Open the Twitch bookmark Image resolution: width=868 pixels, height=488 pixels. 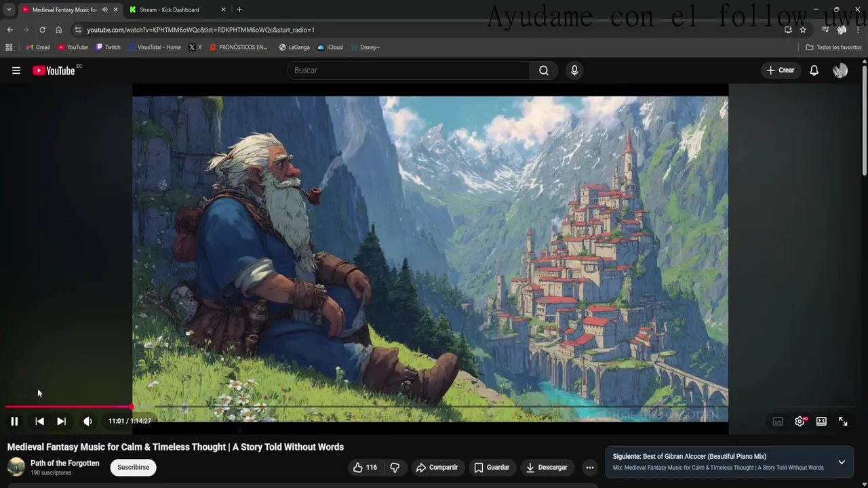[x=108, y=47]
